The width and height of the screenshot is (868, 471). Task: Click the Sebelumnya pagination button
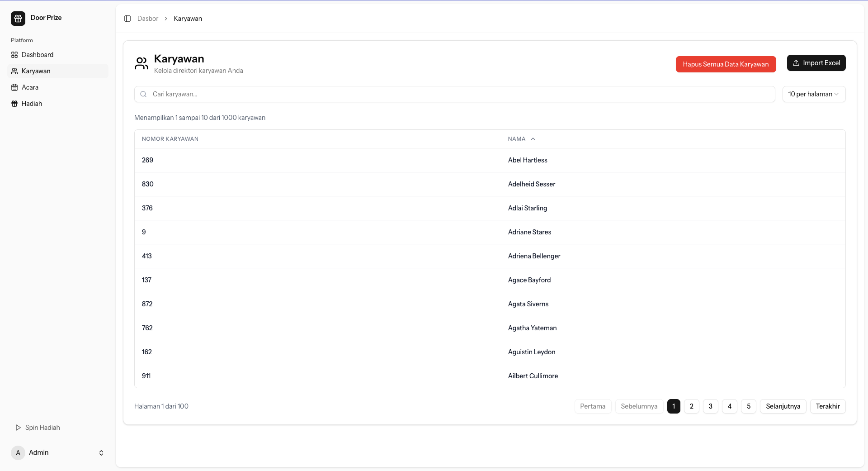tap(639, 406)
